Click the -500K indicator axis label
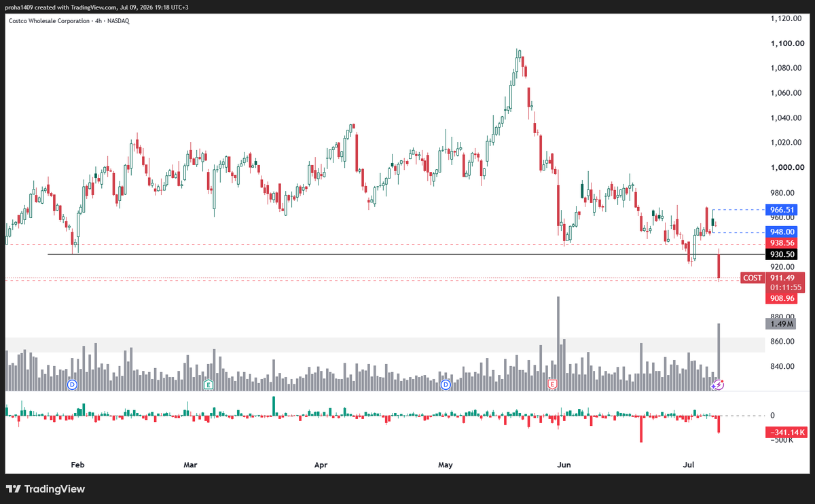 pos(783,440)
